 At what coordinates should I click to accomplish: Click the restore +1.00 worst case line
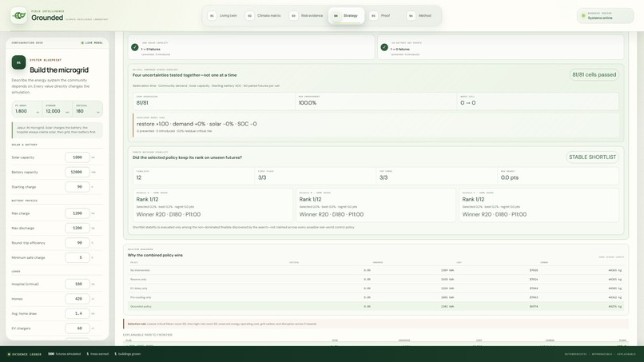tap(197, 124)
